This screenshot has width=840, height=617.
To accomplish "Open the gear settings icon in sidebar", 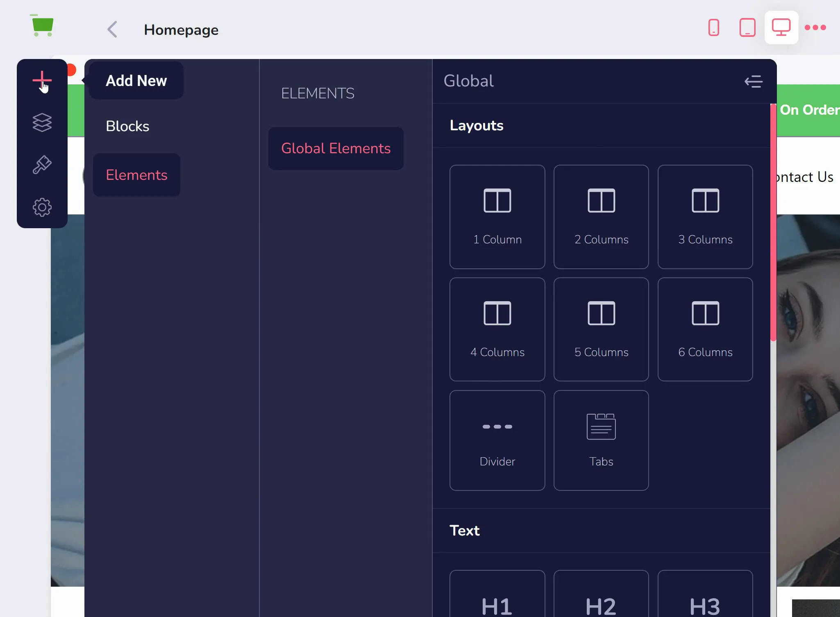I will (42, 207).
